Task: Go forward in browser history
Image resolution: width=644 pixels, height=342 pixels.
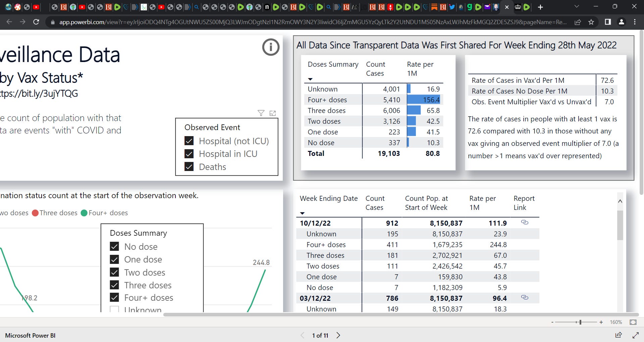Action: pos(22,22)
